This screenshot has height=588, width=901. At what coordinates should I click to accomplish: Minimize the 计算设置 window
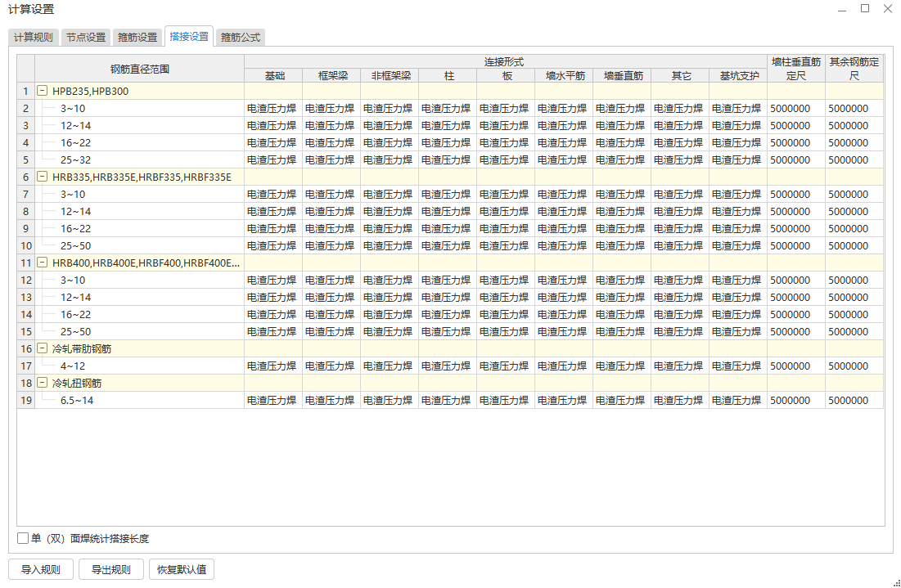[x=842, y=10]
